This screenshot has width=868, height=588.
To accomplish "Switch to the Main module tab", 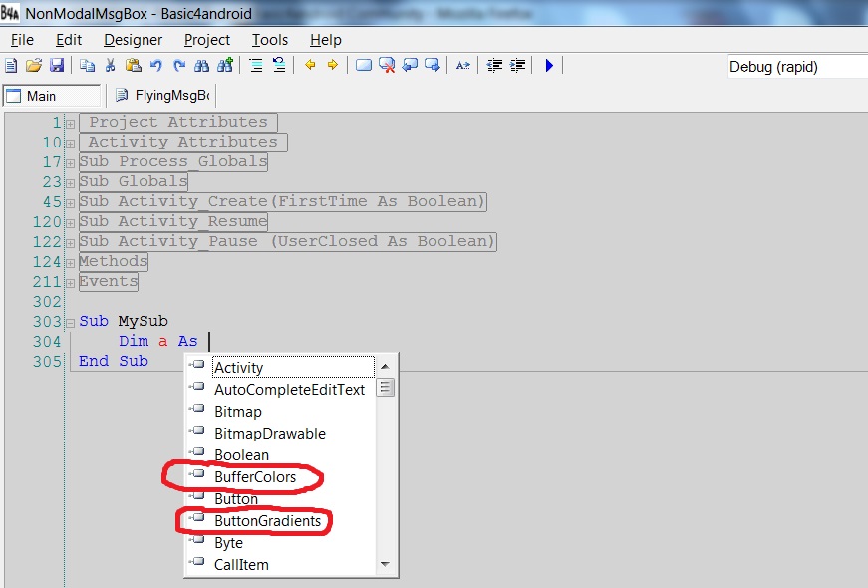I will pyautogui.click(x=52, y=96).
